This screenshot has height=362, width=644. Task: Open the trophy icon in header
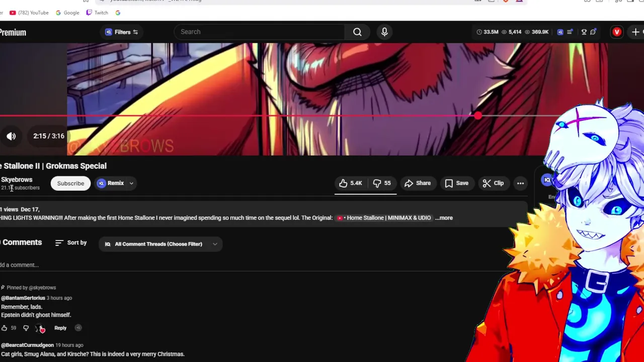584,32
